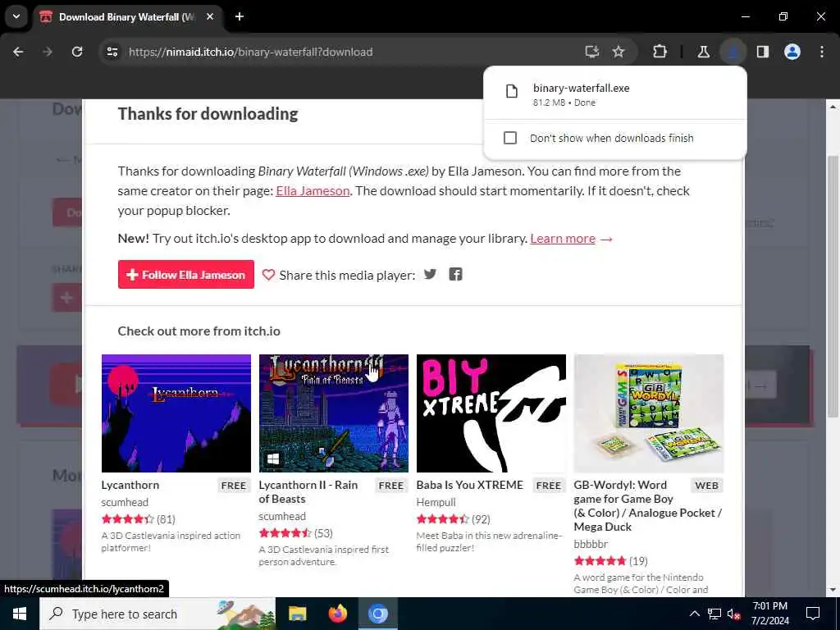Click the Follow Ella Jameson button
The height and width of the screenshot is (630, 840).
click(x=186, y=275)
